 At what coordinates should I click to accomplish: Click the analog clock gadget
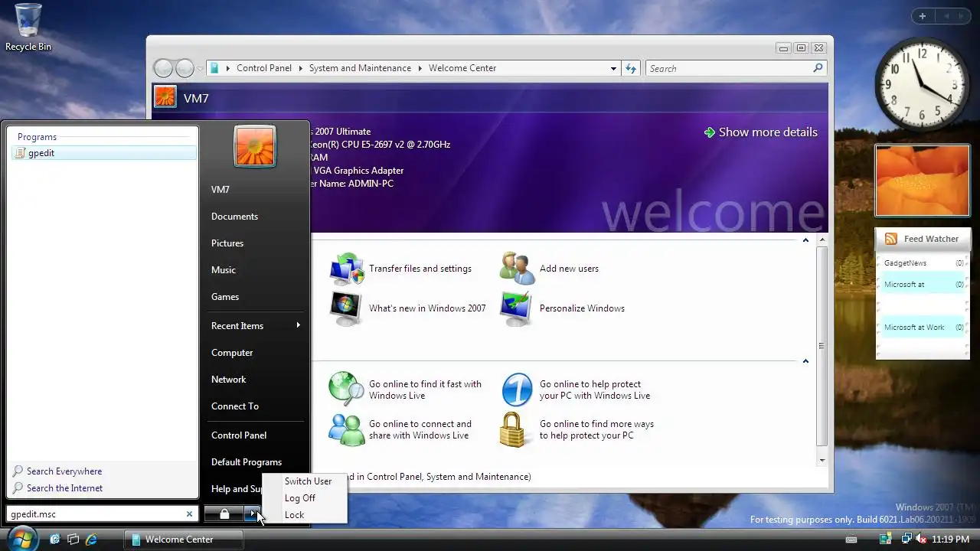[x=922, y=85]
